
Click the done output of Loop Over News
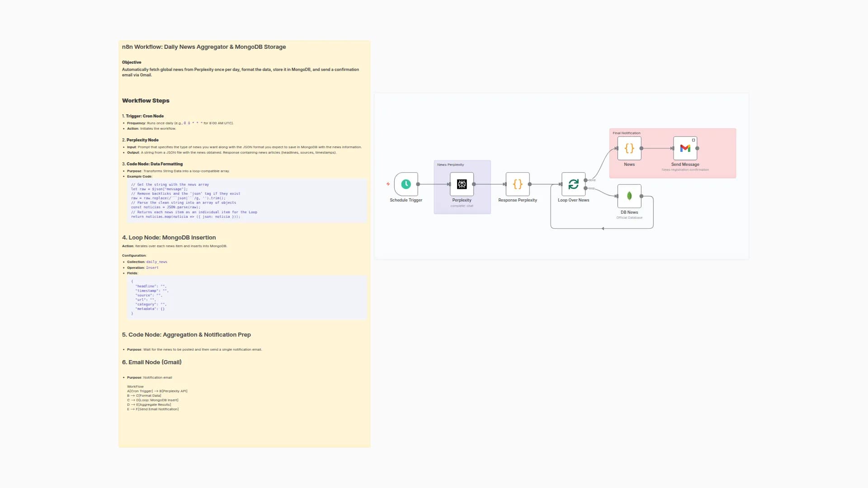click(x=586, y=180)
